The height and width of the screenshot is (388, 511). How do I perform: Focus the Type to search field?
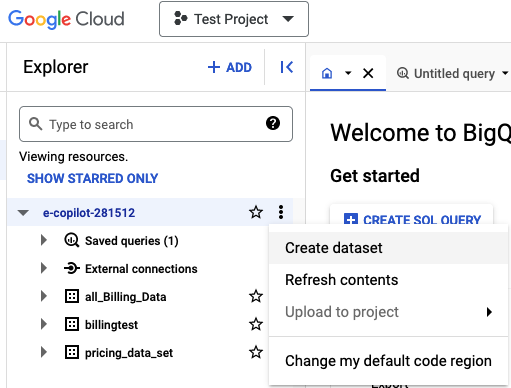pos(156,124)
